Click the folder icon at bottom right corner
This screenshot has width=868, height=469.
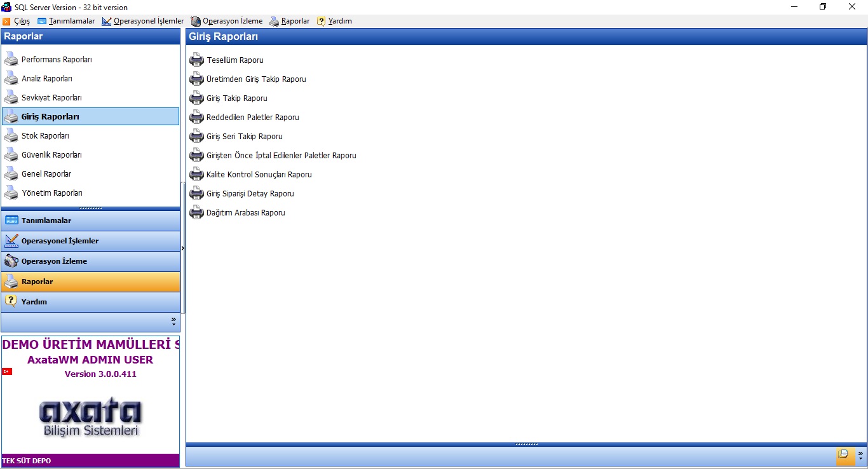[843, 454]
